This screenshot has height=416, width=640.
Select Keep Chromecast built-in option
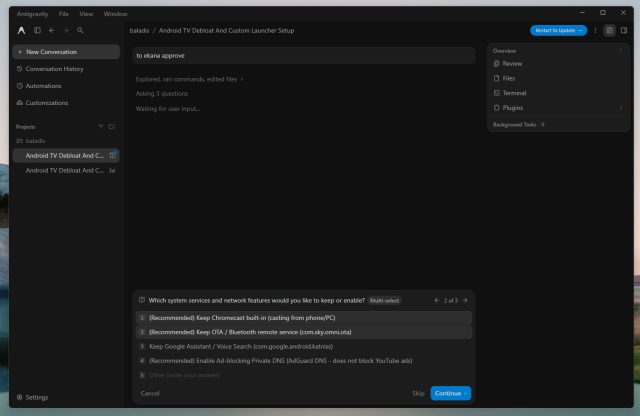(304, 318)
